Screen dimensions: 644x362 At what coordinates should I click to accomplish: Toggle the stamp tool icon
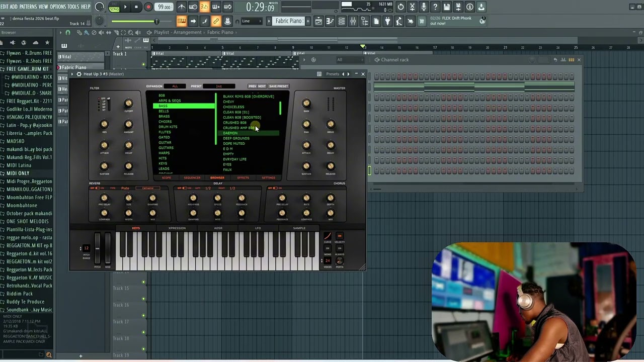point(227,21)
